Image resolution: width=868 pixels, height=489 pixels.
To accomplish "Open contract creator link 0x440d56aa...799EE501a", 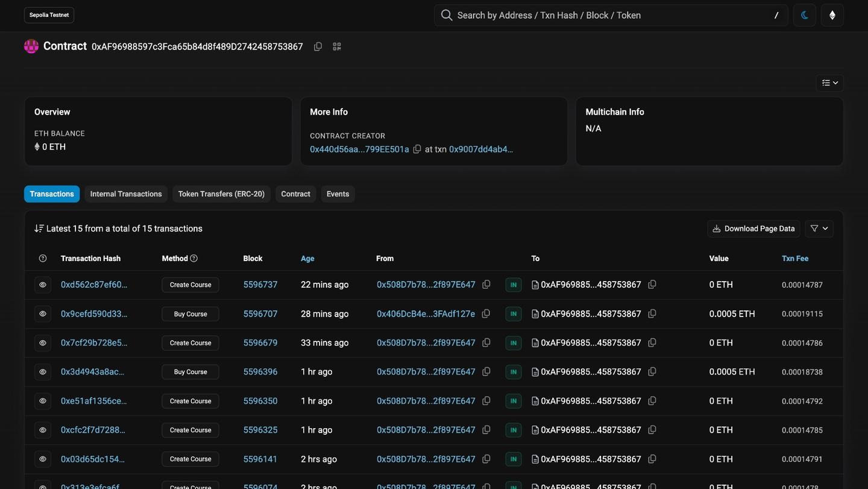I will (359, 149).
